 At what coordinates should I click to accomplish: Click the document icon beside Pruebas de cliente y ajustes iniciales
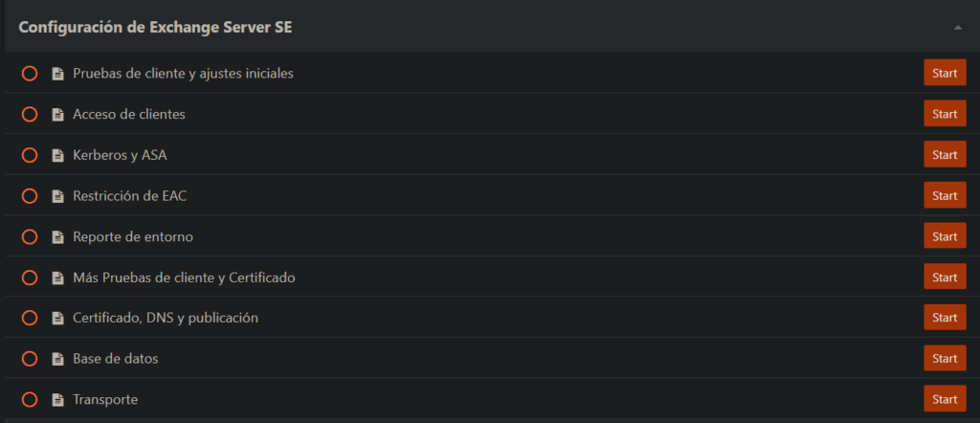tap(57, 74)
